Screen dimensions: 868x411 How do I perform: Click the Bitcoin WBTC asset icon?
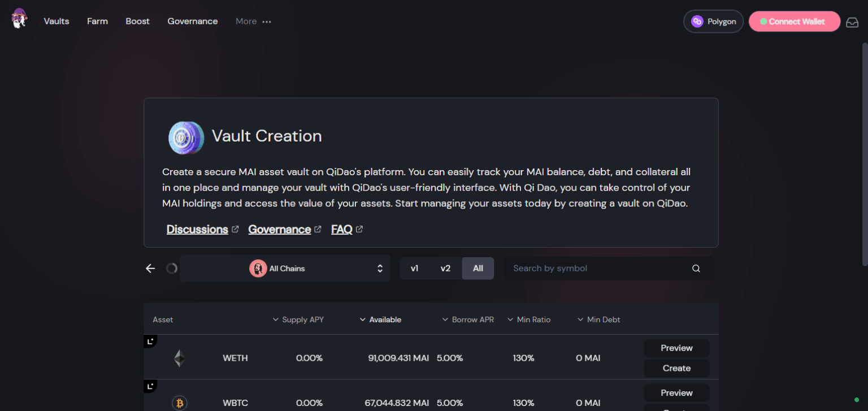tap(179, 403)
